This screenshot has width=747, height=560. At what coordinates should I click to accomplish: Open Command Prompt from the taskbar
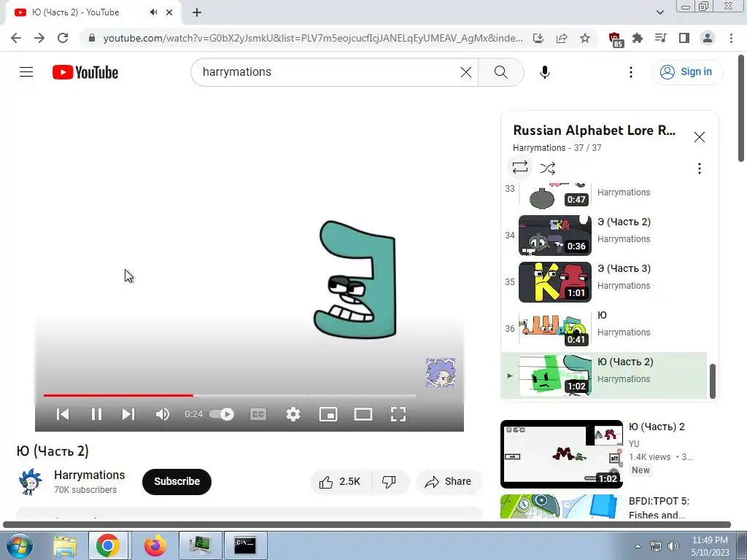(x=245, y=545)
